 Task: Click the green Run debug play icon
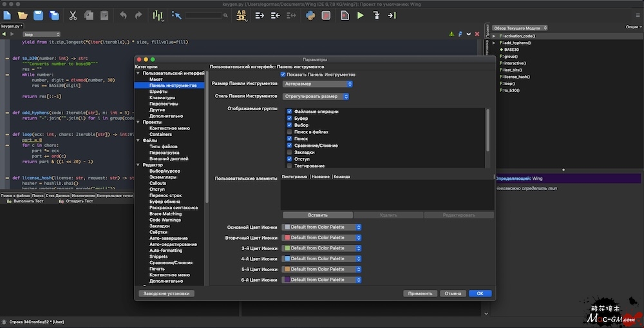coord(360,15)
